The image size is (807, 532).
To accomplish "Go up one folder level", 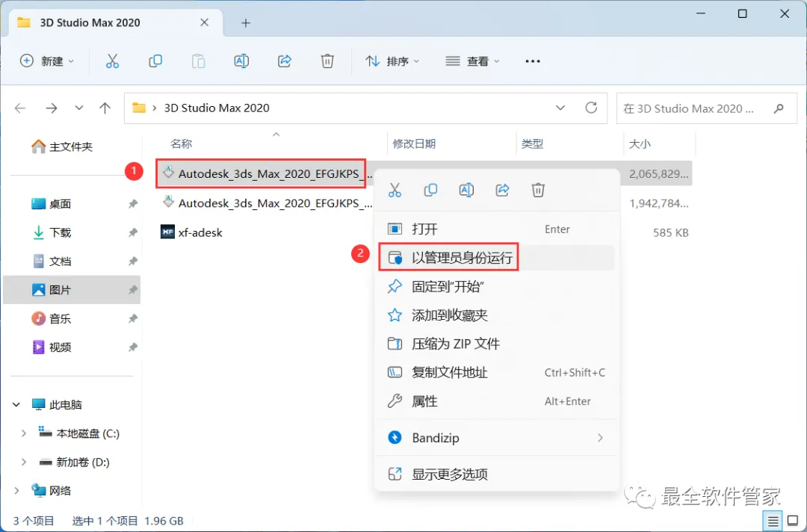I will click(x=105, y=108).
